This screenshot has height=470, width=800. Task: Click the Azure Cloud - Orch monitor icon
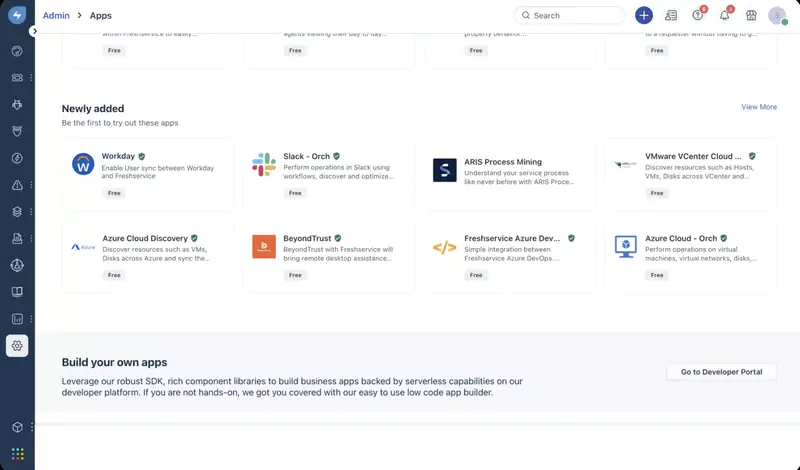[626, 246]
